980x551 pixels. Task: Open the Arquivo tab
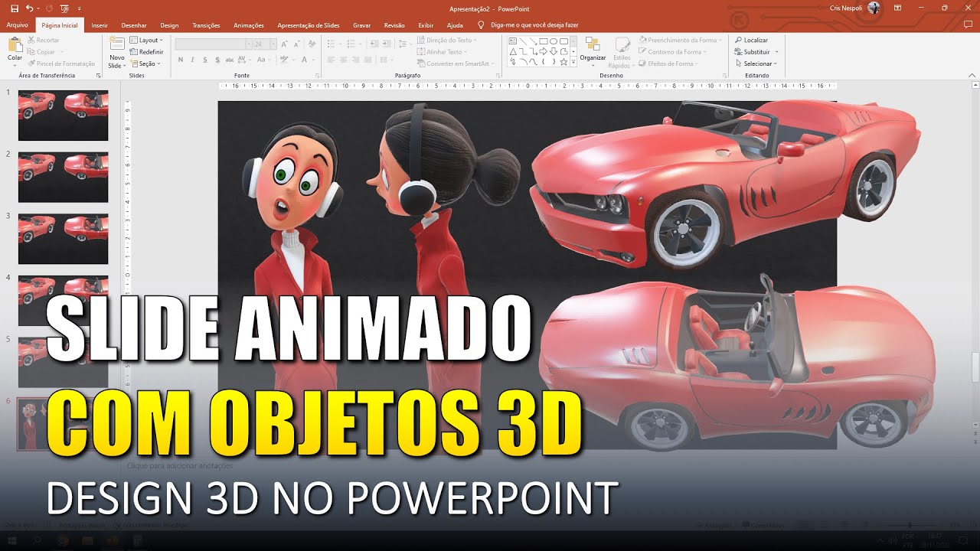click(x=17, y=25)
